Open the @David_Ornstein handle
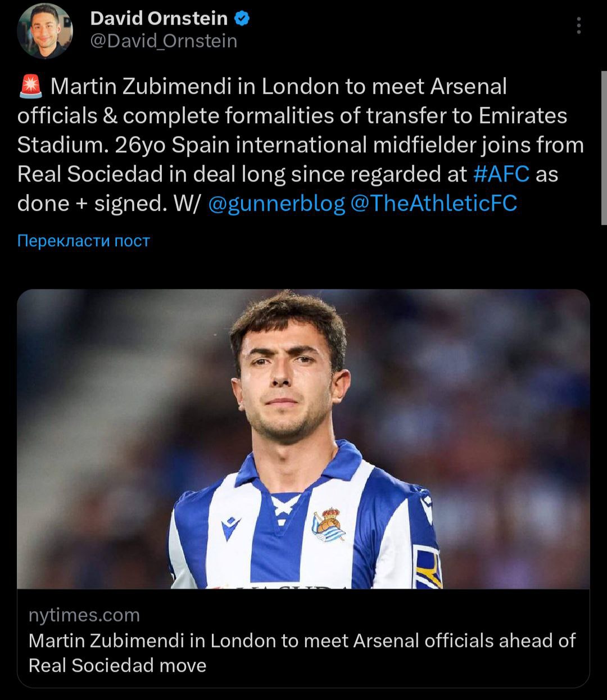The image size is (607, 700). click(x=164, y=41)
